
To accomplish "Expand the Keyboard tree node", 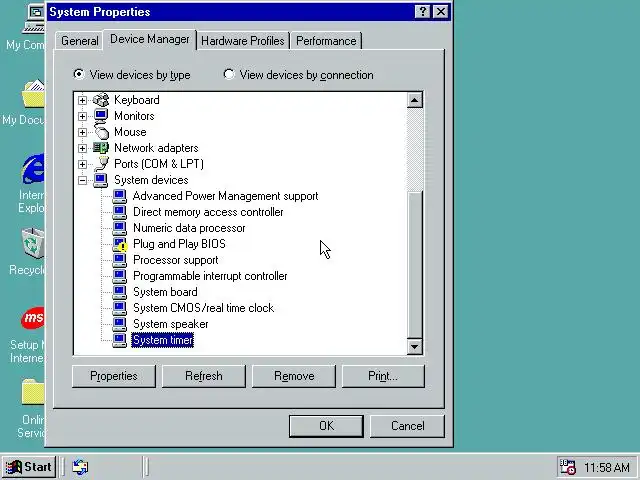I will tap(82, 100).
